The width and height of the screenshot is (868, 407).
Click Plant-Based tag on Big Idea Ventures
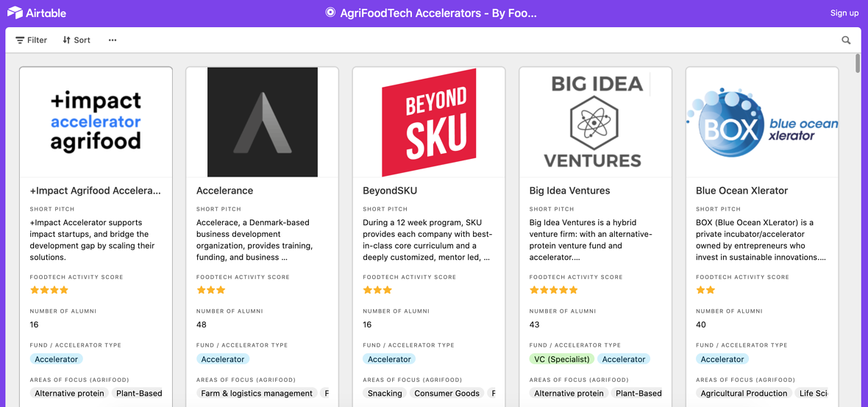tap(636, 393)
